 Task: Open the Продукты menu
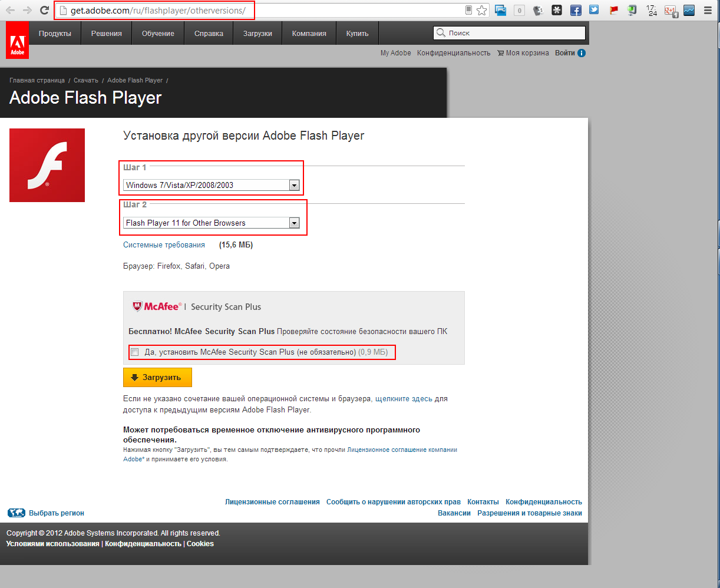pos(55,34)
